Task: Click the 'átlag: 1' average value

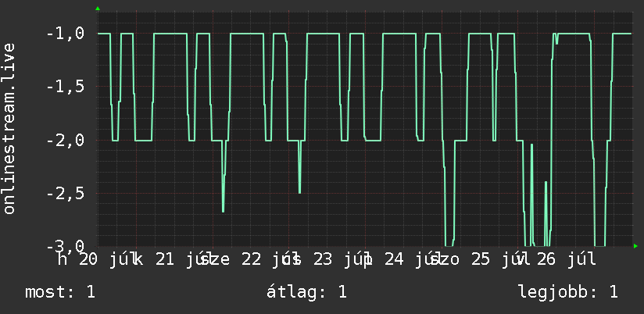Action: click(307, 292)
